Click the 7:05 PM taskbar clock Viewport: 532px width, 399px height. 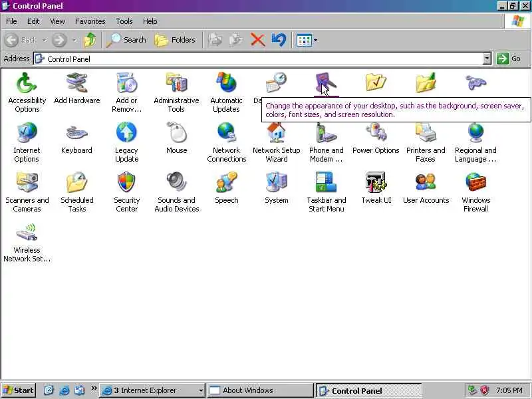click(509, 390)
